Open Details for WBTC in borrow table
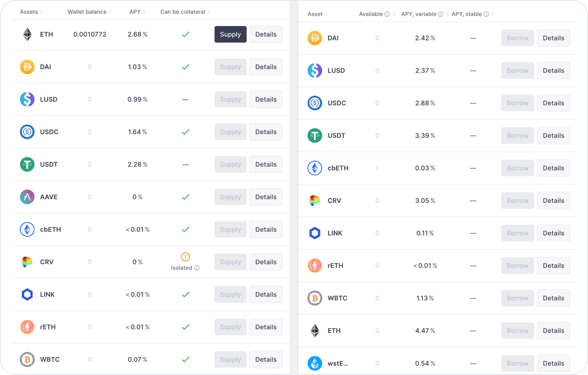Image resolution: width=588 pixels, height=375 pixels. 553,298
